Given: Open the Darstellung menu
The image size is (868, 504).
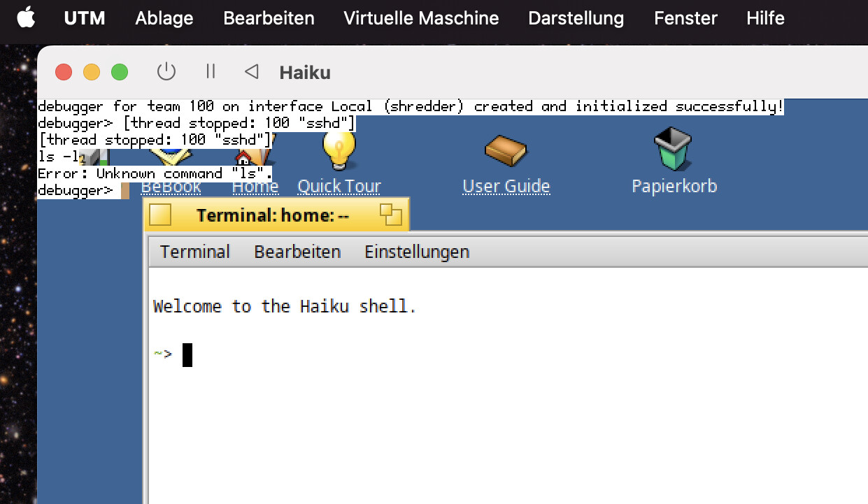Looking at the screenshot, I should [576, 18].
